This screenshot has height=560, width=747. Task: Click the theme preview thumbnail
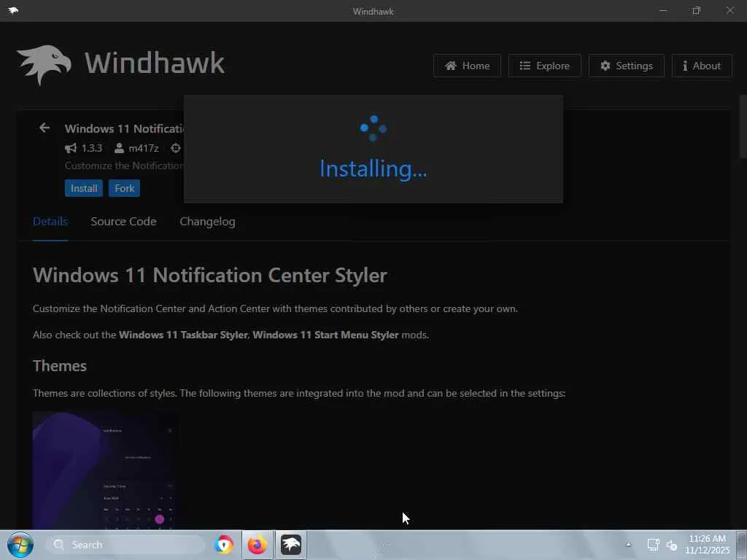[x=106, y=470]
